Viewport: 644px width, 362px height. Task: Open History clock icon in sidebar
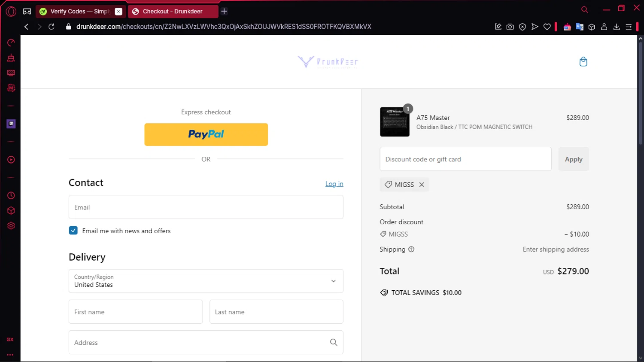point(11,195)
